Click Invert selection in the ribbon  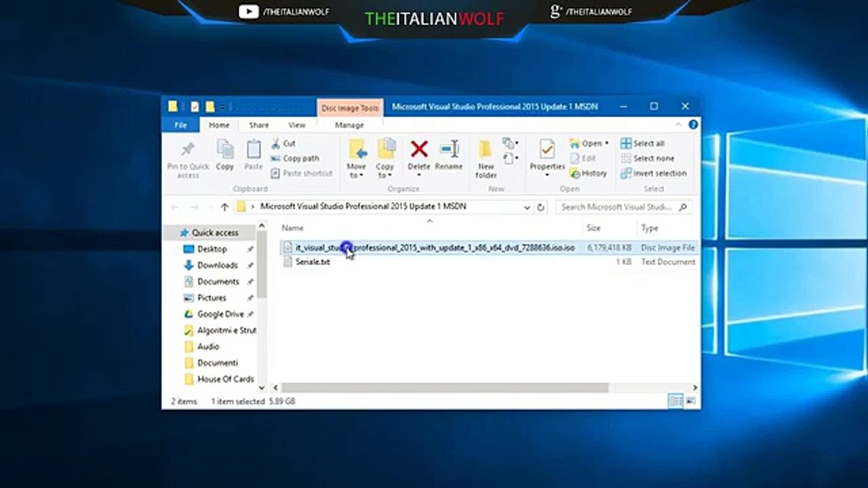(x=654, y=173)
